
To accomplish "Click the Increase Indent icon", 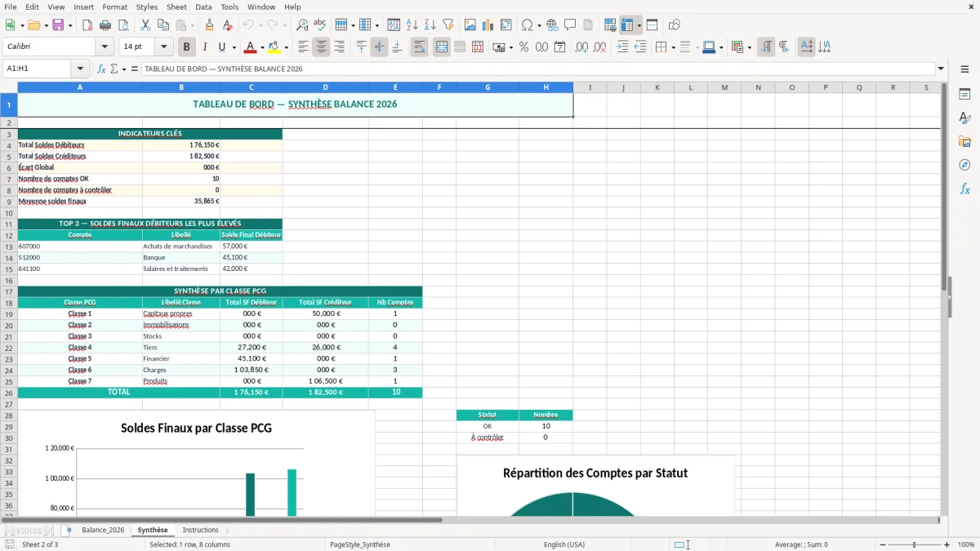I will click(622, 47).
